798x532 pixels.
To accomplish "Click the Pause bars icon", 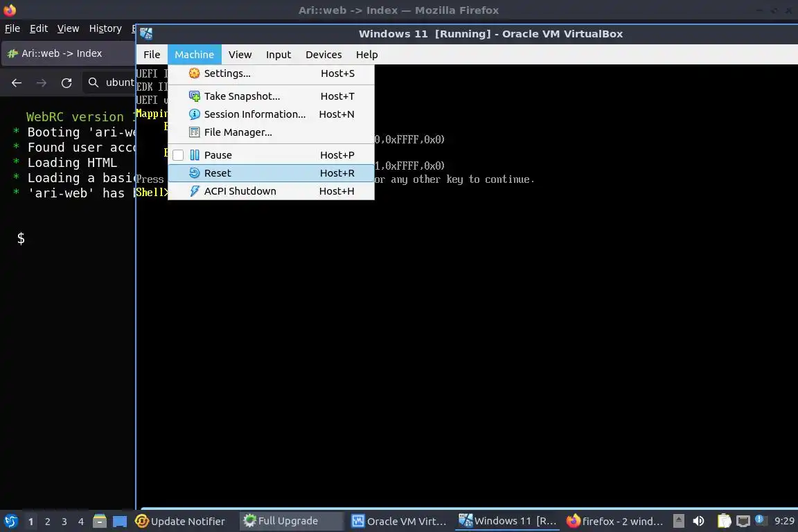I will (x=195, y=155).
